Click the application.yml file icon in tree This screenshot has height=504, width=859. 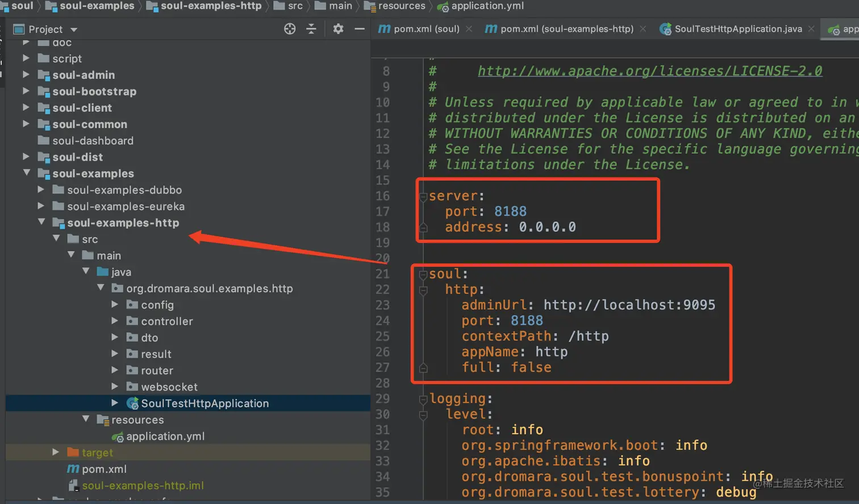tap(118, 436)
